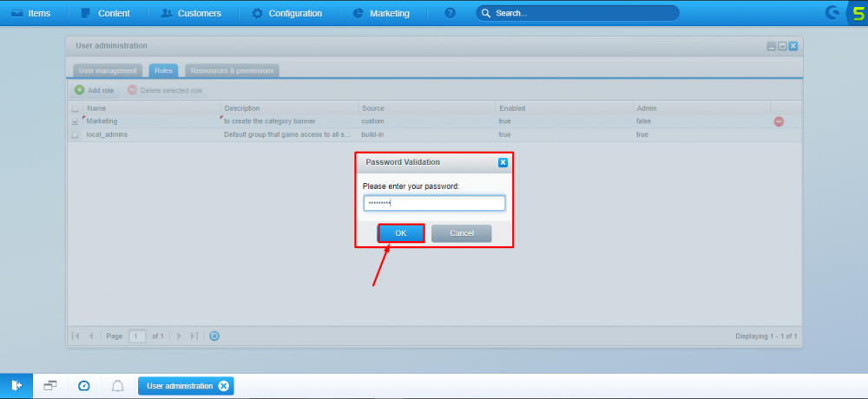This screenshot has width=868, height=399.
Task: Open the dashboard gauge icon in bottom bar
Action: pos(84,386)
